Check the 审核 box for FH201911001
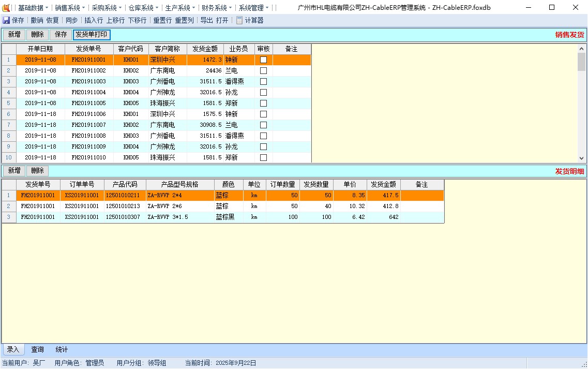The width and height of the screenshot is (588, 369). pyautogui.click(x=263, y=60)
